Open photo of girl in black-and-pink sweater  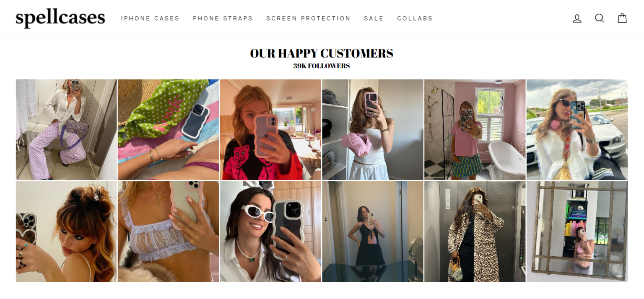point(270,130)
